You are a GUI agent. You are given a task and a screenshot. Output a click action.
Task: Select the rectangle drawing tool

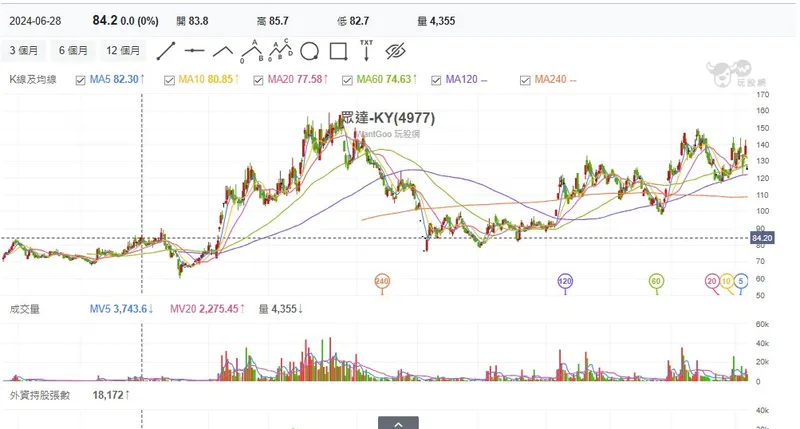(x=337, y=50)
